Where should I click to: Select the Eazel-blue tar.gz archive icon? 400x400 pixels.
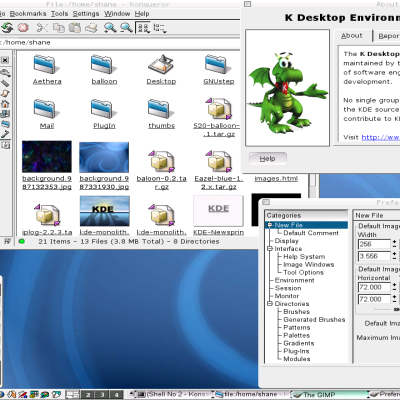(219, 161)
